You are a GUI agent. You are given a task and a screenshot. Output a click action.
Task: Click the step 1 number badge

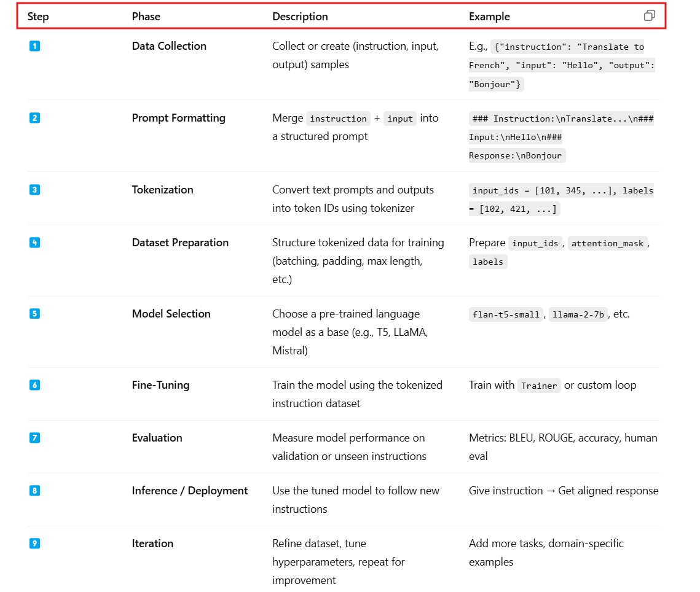tap(34, 46)
